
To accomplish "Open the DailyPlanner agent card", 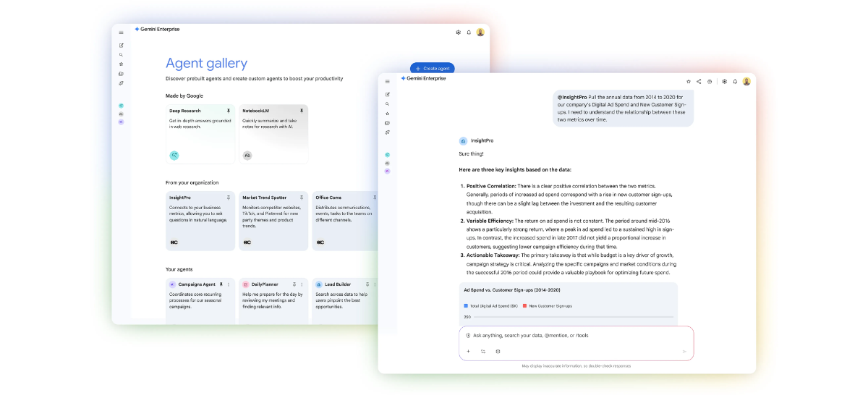I will [273, 301].
